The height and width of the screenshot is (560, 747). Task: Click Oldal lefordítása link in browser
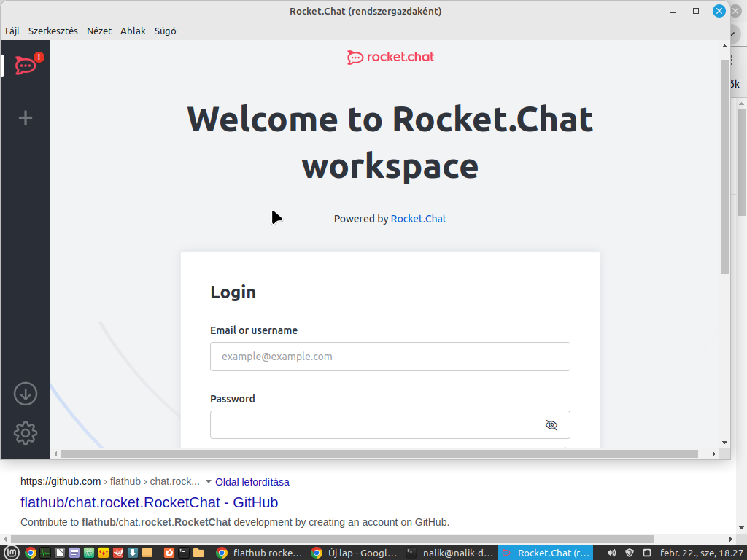pyautogui.click(x=252, y=482)
